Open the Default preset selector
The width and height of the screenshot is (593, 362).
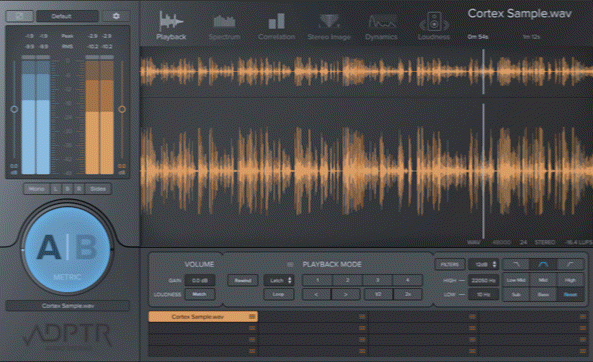point(67,16)
